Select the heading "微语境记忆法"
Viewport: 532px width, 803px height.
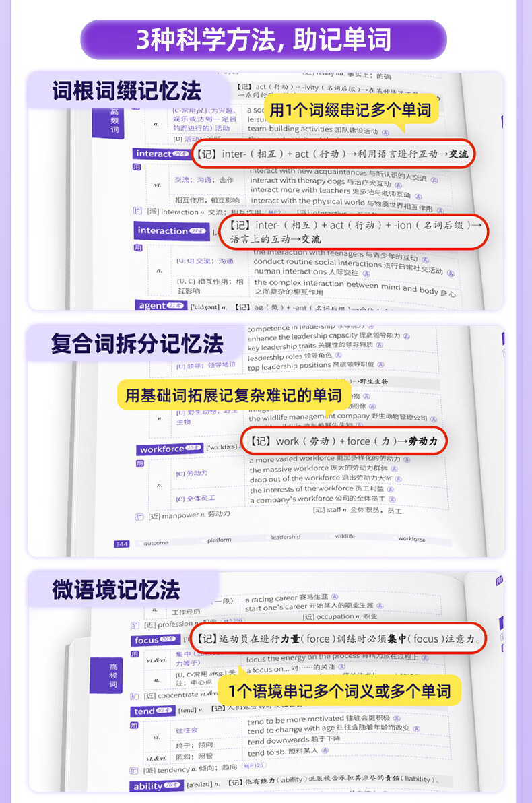117,589
